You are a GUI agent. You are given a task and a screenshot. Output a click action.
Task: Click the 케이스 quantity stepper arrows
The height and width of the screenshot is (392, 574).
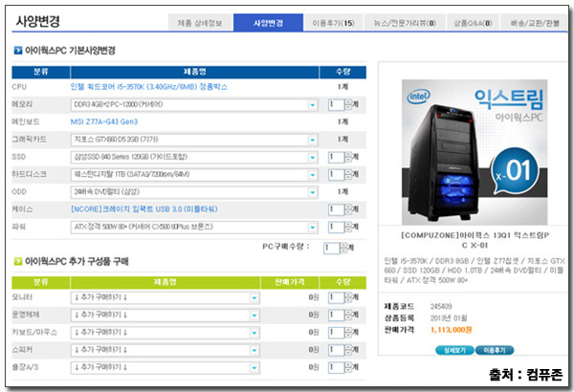click(348, 209)
